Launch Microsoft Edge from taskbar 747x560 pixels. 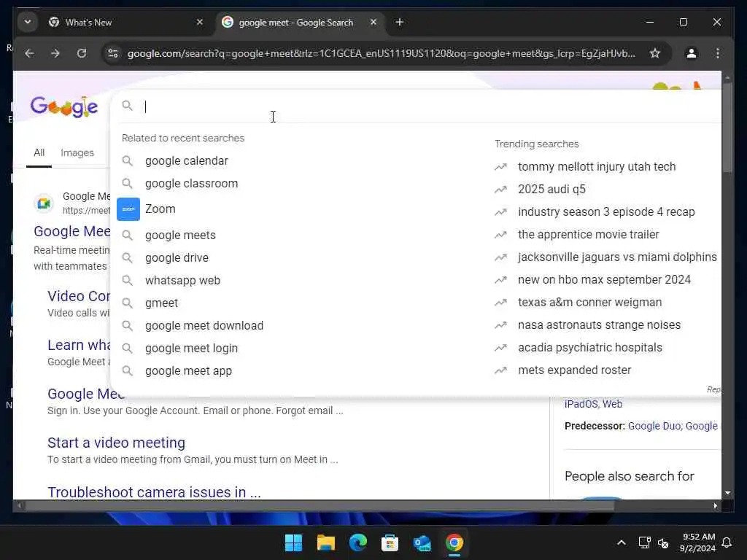pyautogui.click(x=357, y=542)
